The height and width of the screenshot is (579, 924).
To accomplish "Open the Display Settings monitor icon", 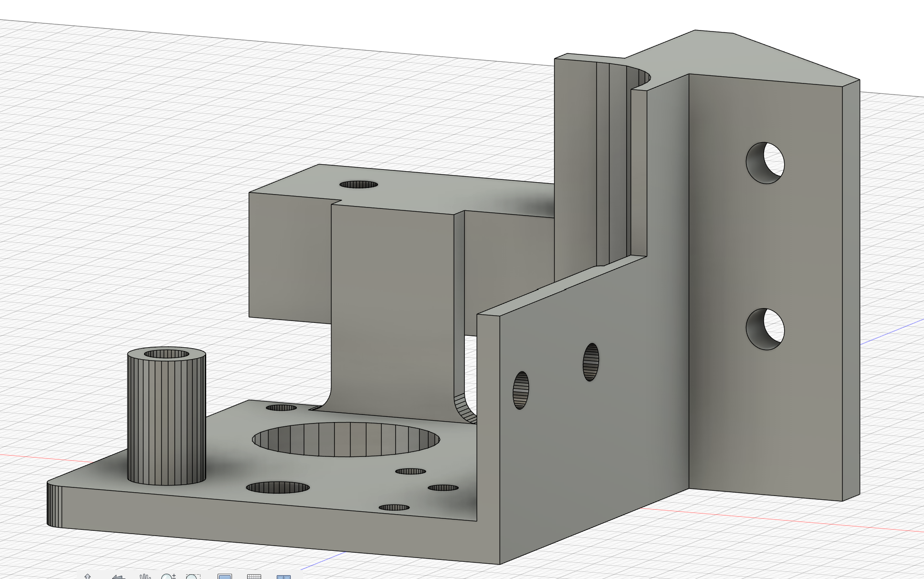I will (x=224, y=577).
